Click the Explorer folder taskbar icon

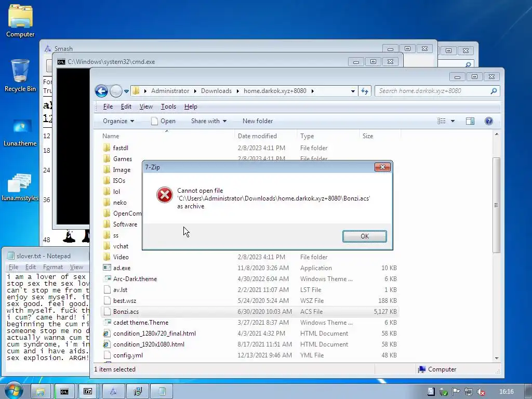tap(41, 392)
